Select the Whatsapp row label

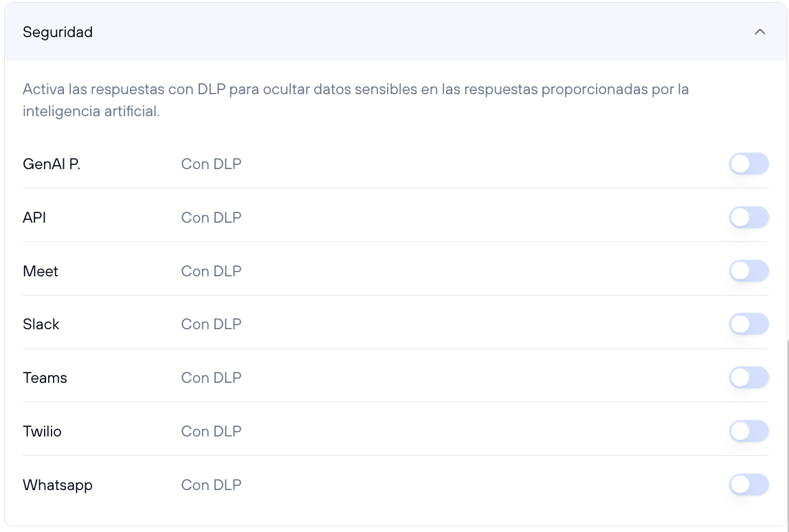(x=58, y=485)
